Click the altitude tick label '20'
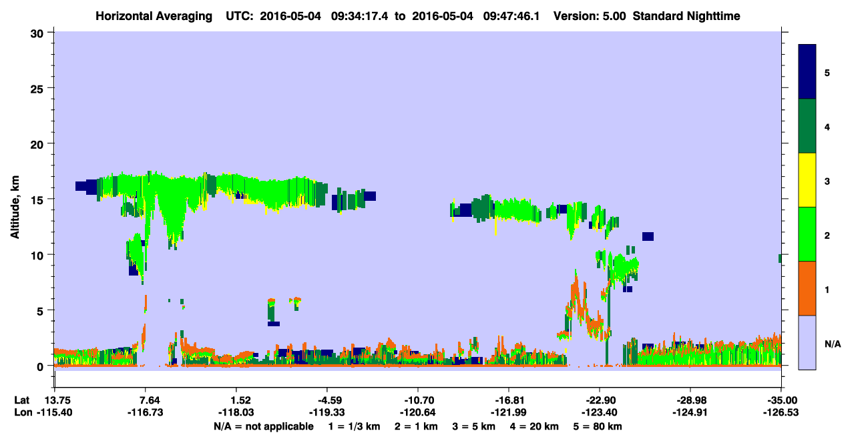 click(39, 143)
